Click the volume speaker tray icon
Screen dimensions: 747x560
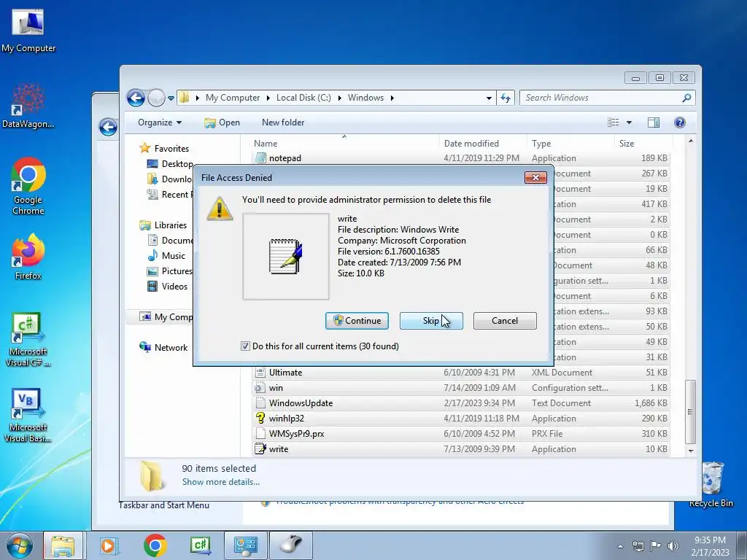pos(673,546)
